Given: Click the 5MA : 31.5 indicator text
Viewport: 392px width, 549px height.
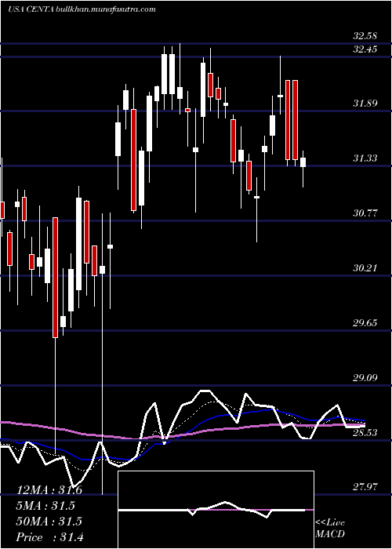Looking at the screenshot, I should (45, 506).
